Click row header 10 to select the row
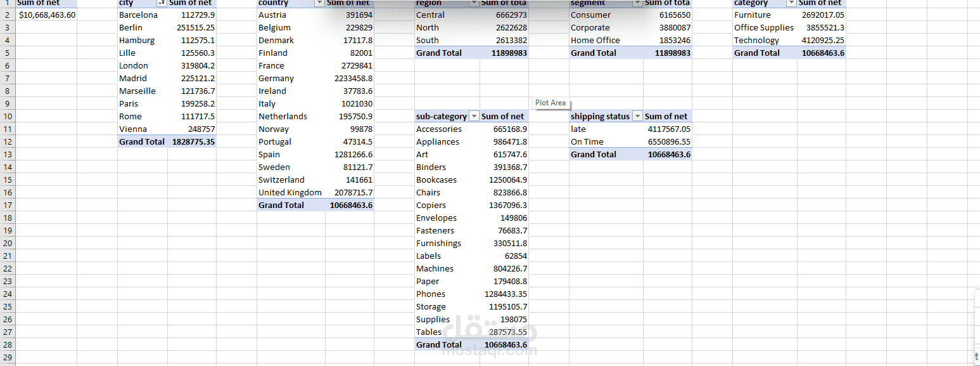Screen dimensions: 980x366 tap(8, 116)
